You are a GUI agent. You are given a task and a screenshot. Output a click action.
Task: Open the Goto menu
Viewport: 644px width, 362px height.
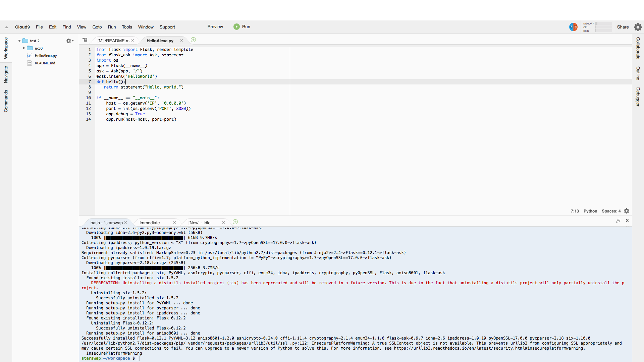click(97, 27)
